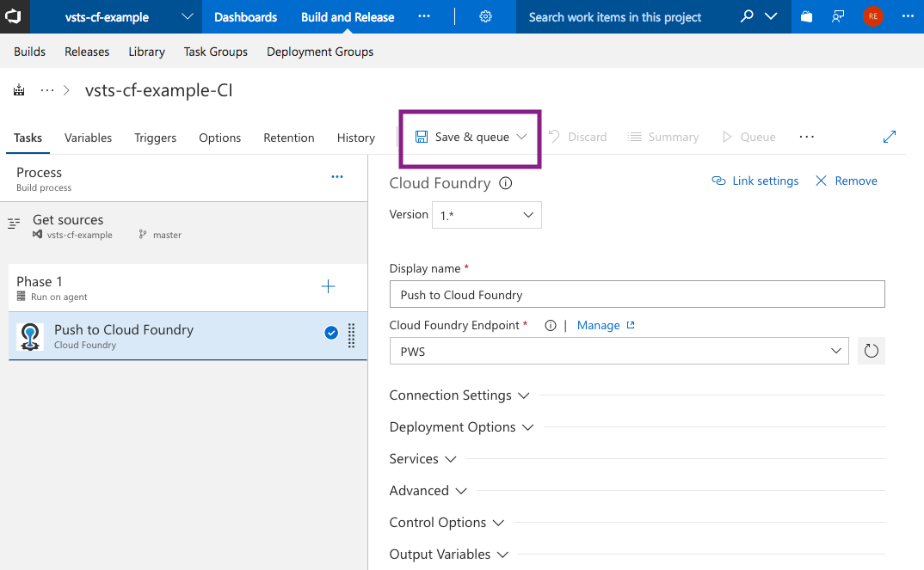The width and height of the screenshot is (924, 570).
Task: Click the plus icon to add task to Phase 1
Action: pos(328,287)
